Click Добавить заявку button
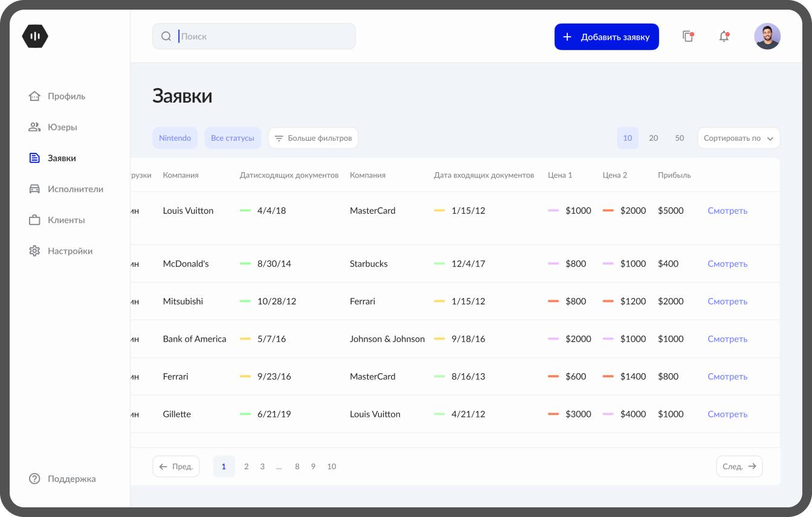The image size is (812, 517). click(x=607, y=37)
